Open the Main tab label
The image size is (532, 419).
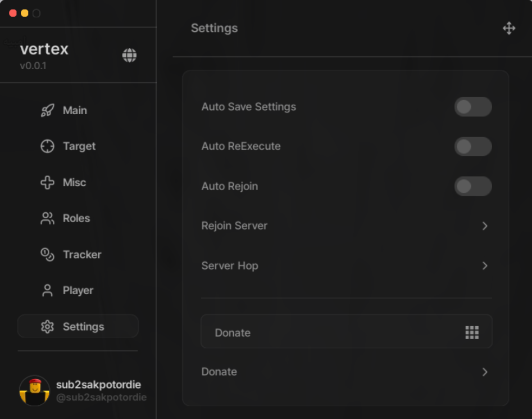(75, 110)
